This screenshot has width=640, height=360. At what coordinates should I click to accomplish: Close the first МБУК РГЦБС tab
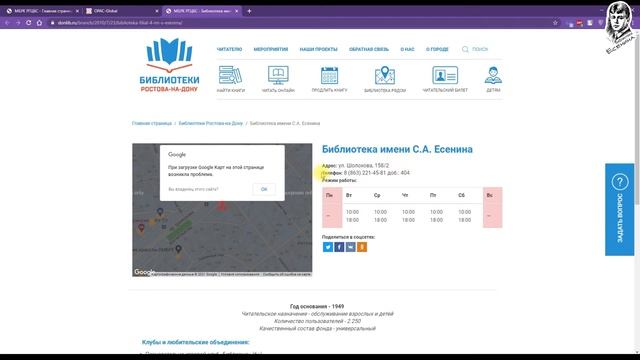pos(77,11)
